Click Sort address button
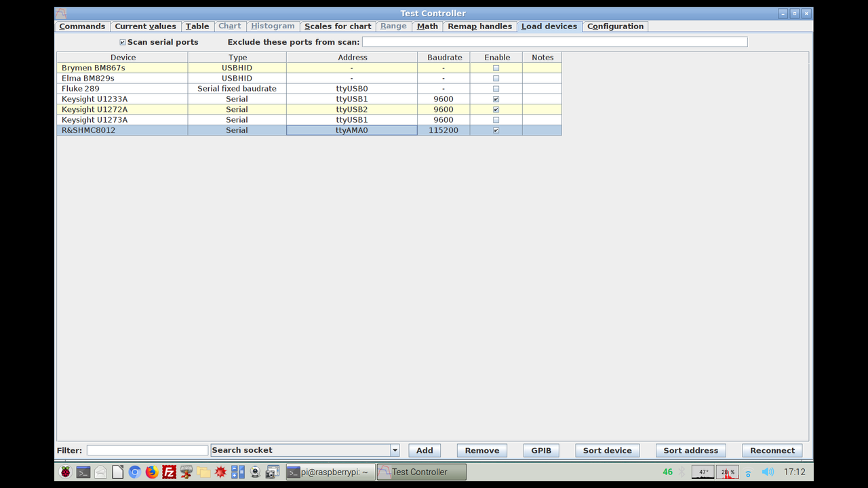The width and height of the screenshot is (868, 488). pos(691,450)
